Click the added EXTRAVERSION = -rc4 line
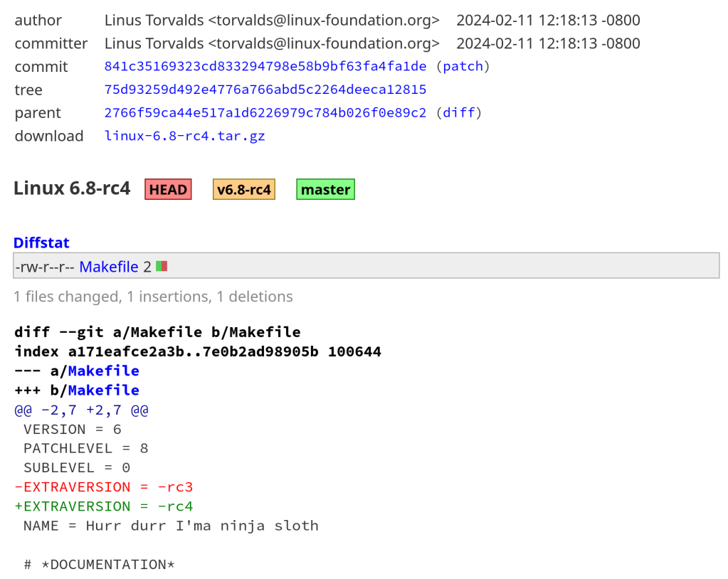Screen dimensions: 728x579 click(x=104, y=506)
